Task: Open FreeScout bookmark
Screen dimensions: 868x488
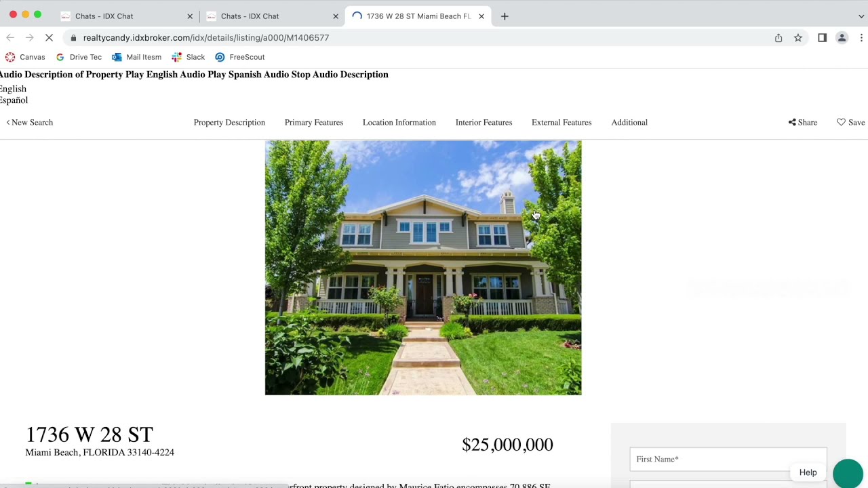Action: pyautogui.click(x=240, y=58)
